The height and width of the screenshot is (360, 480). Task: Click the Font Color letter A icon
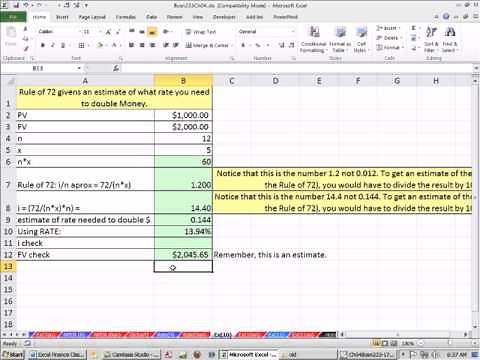114,45
